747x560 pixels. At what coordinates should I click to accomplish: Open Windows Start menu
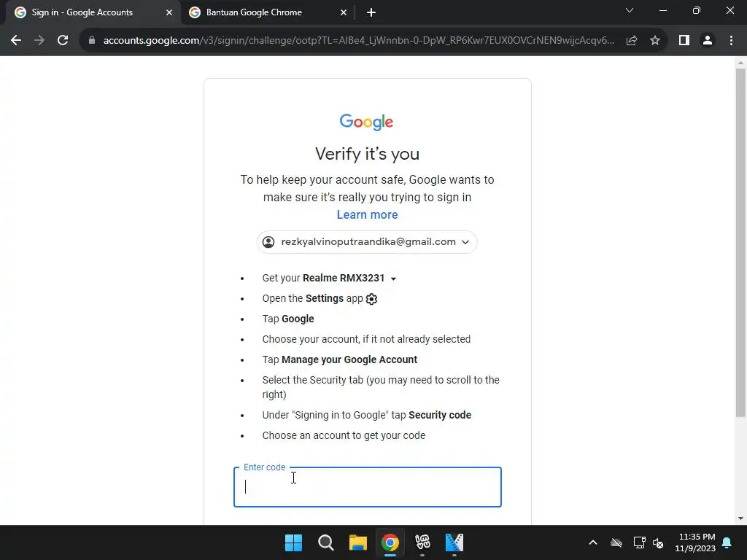pos(293,542)
